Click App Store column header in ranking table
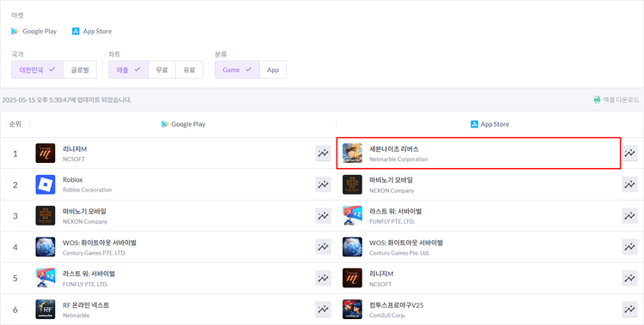This screenshot has width=644, height=325. click(490, 124)
